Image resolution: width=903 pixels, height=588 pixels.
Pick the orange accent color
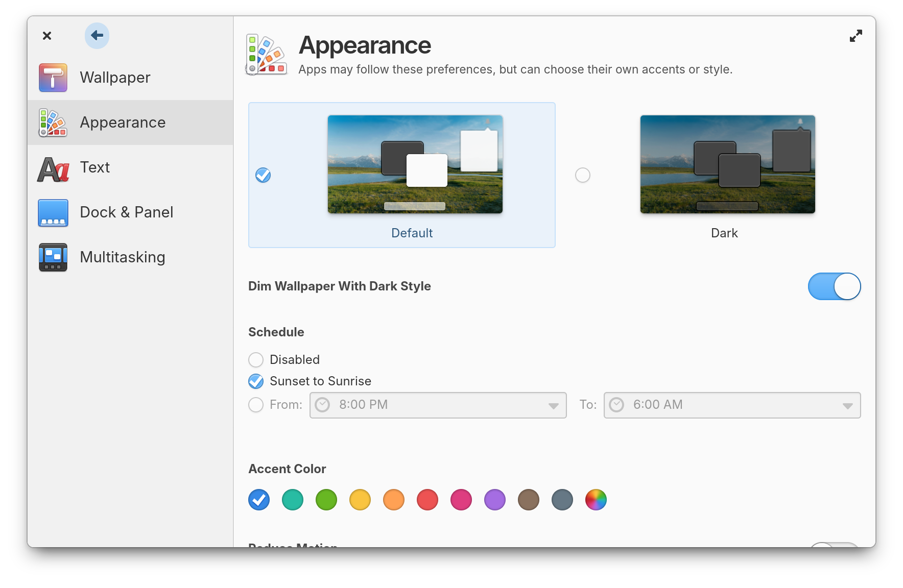click(394, 500)
